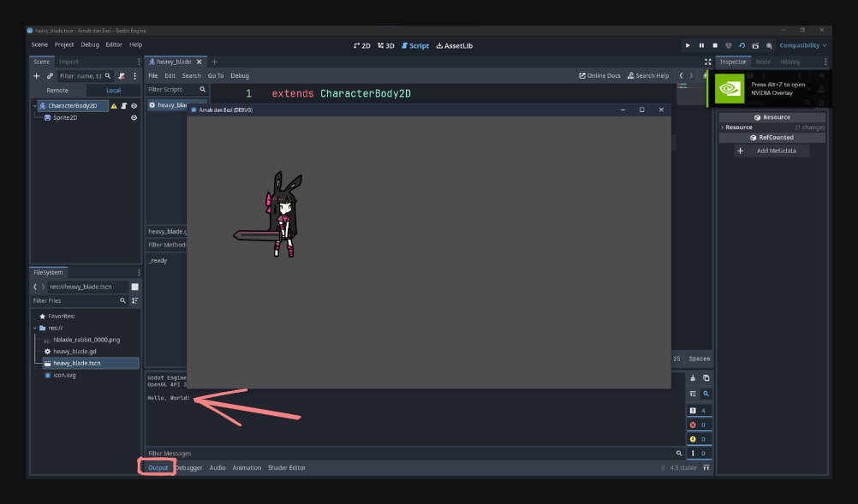Expand bottom panel with double-arrow icon

click(x=706, y=468)
